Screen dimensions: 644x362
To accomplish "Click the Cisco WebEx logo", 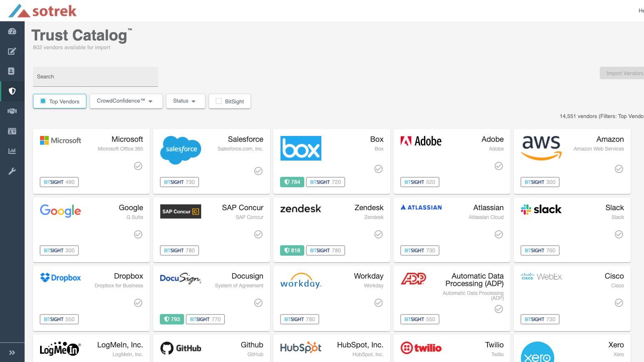I will (x=541, y=277).
